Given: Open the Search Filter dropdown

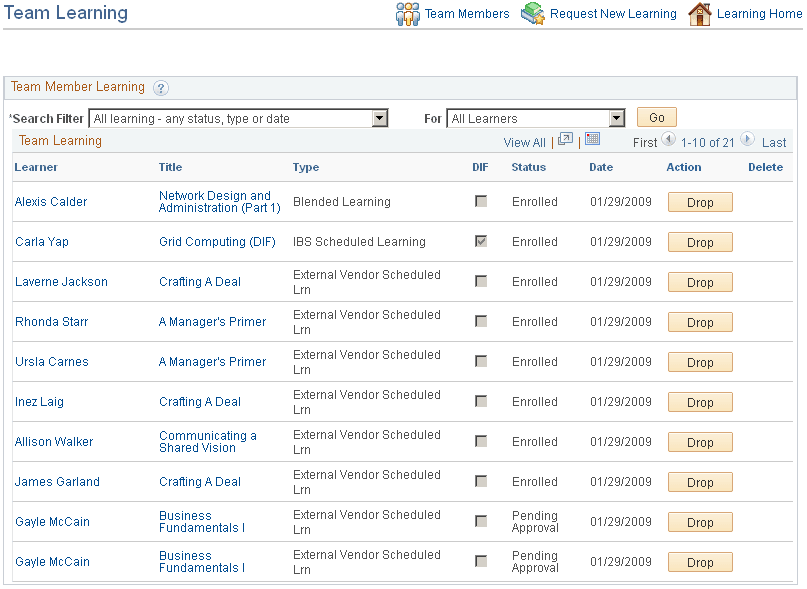Looking at the screenshot, I should pyautogui.click(x=378, y=118).
